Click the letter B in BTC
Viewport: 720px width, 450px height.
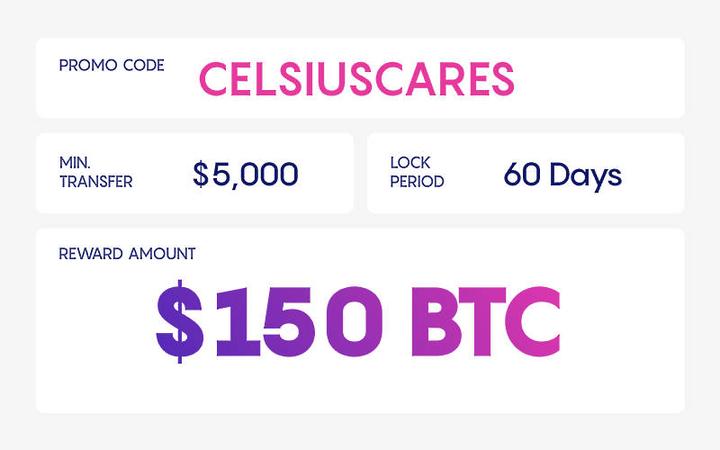(x=436, y=321)
